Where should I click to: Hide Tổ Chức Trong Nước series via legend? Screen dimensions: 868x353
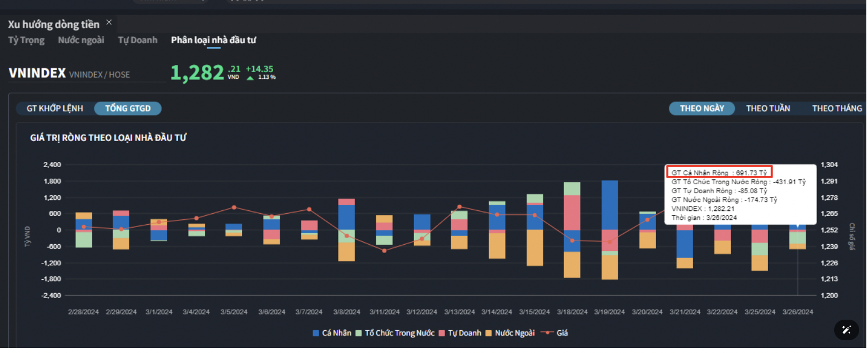[x=398, y=333]
